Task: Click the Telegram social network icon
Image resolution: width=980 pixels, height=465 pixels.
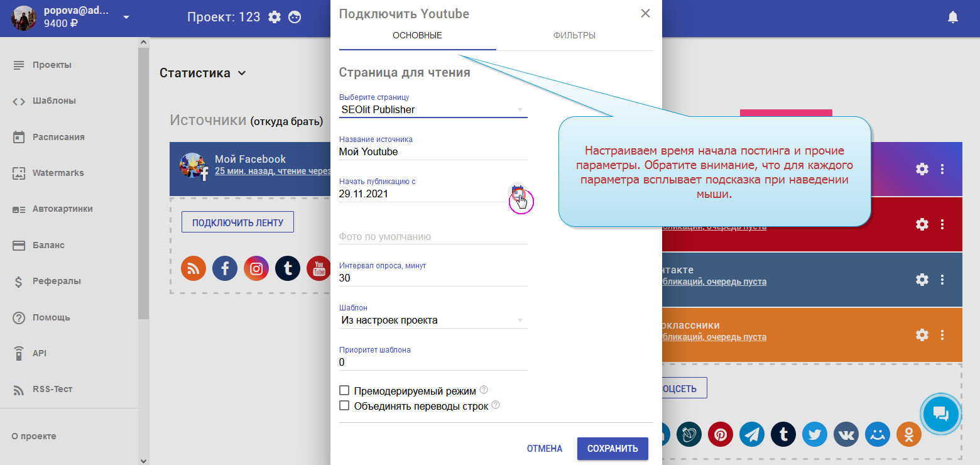Action: point(752,434)
